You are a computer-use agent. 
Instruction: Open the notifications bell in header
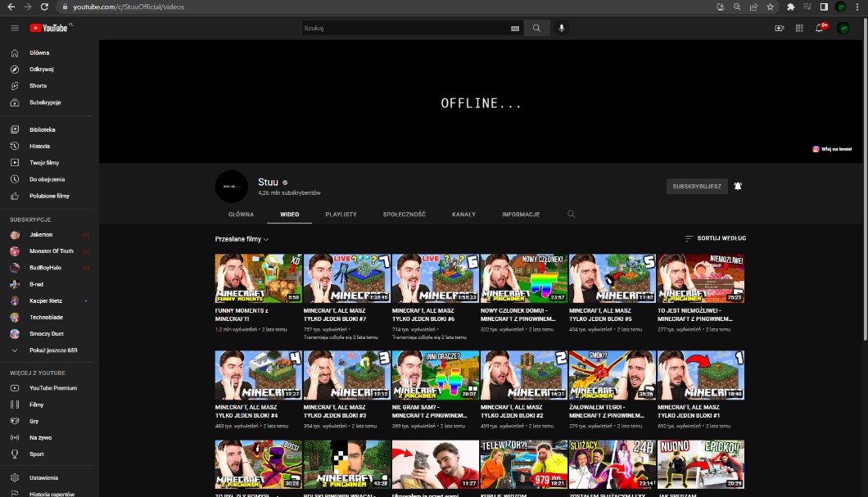click(820, 28)
